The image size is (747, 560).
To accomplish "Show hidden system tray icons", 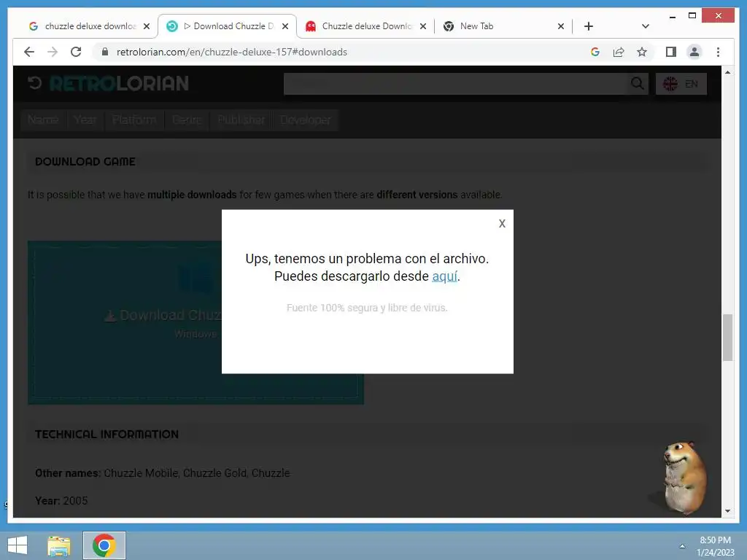I will pos(682,546).
